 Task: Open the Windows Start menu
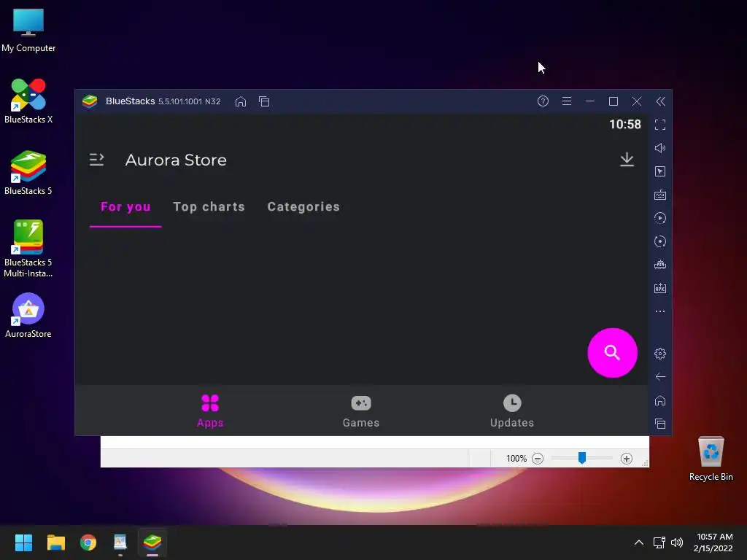(23, 542)
